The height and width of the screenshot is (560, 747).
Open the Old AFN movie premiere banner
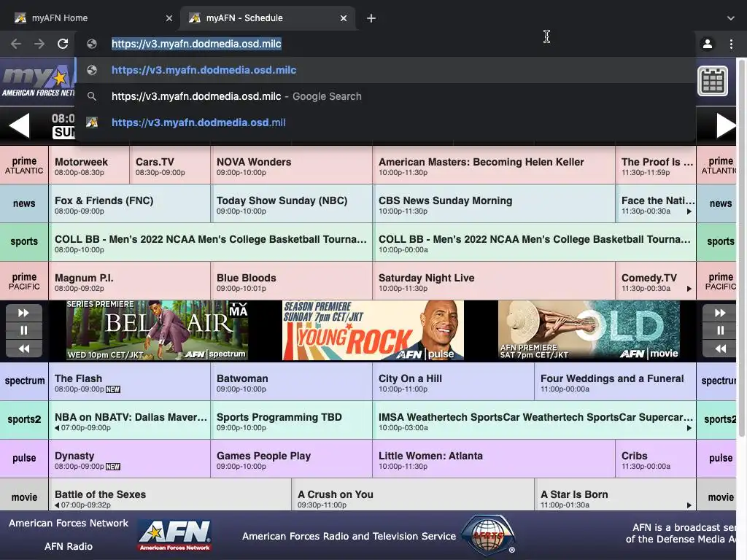click(x=589, y=330)
